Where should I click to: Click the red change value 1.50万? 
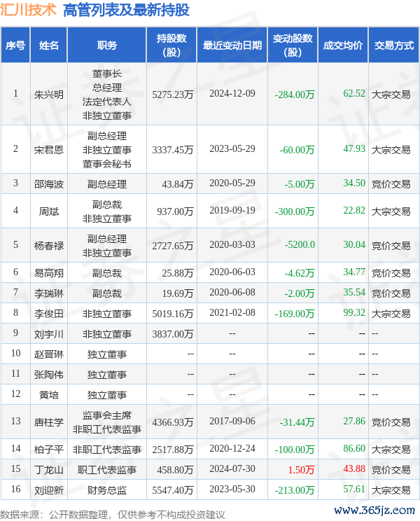click(x=301, y=470)
